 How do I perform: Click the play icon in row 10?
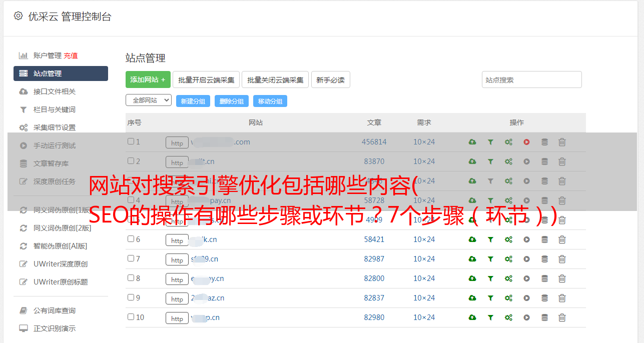(x=526, y=317)
